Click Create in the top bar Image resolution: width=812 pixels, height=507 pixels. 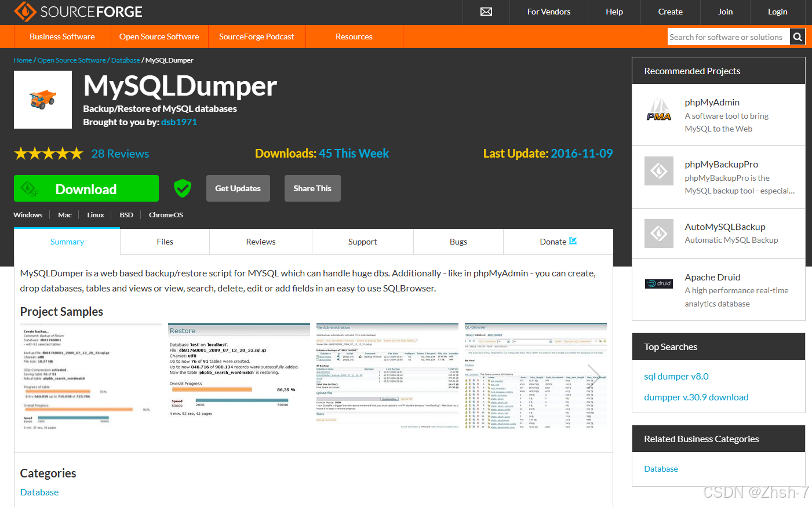(x=671, y=12)
